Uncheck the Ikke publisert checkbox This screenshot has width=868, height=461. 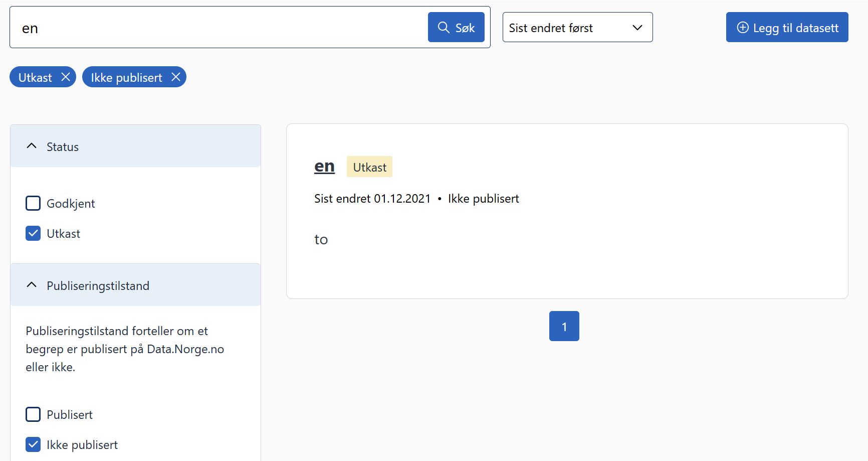tap(33, 444)
